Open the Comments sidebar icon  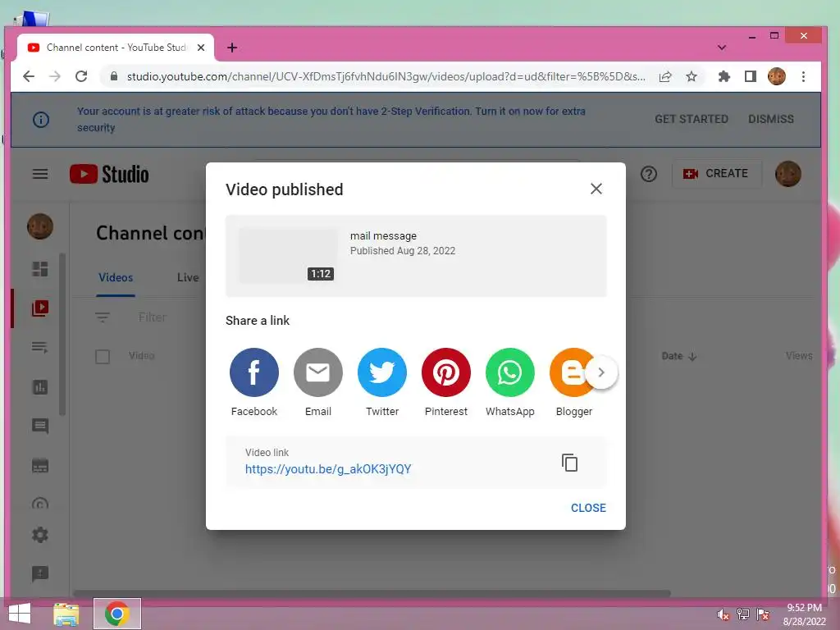(x=40, y=427)
